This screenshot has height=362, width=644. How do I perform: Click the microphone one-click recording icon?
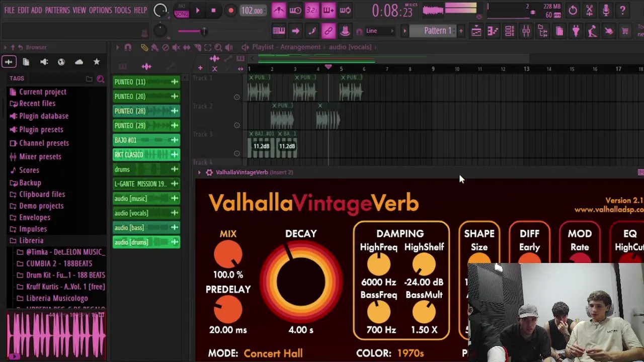606,10
